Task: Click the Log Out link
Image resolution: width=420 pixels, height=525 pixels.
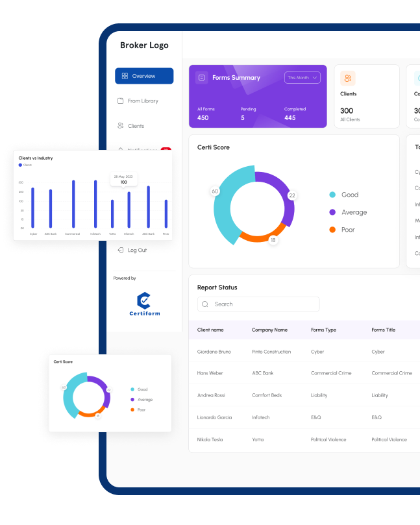Action: [137, 250]
